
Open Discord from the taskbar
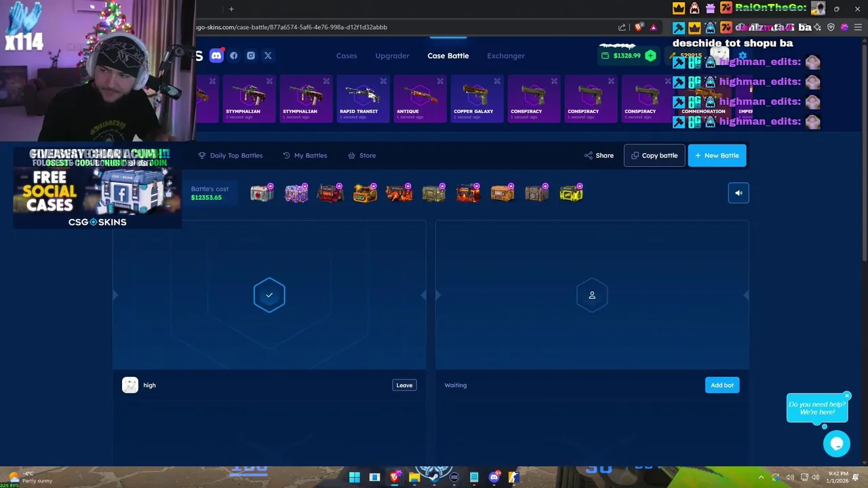pyautogui.click(x=494, y=477)
